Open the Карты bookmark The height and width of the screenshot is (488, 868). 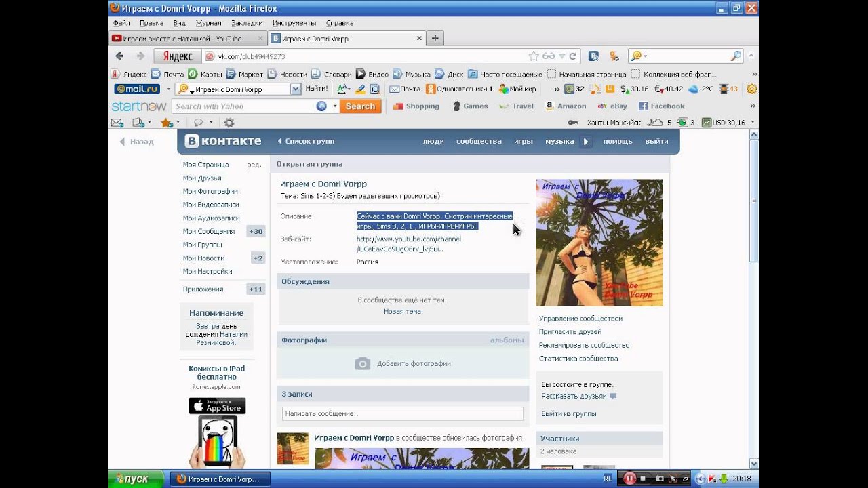(205, 74)
